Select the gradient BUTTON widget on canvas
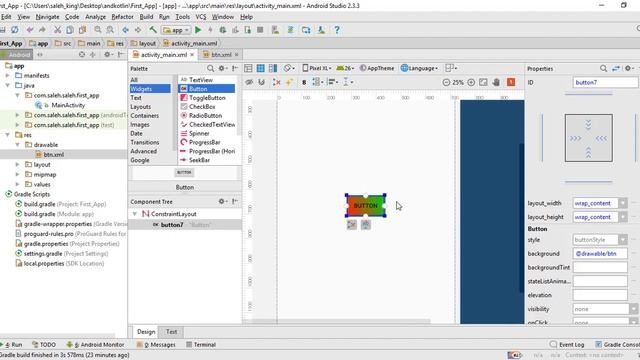This screenshot has width=640, height=360. click(366, 206)
